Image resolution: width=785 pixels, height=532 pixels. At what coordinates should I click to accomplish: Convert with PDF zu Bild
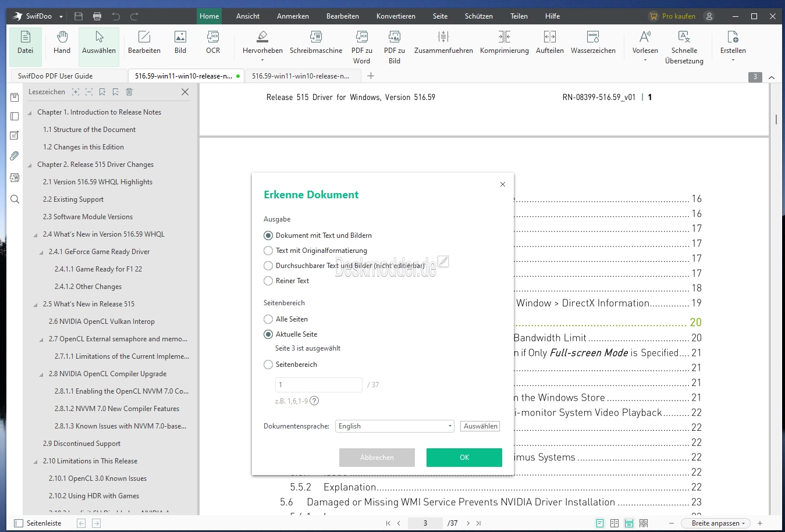pyautogui.click(x=395, y=47)
